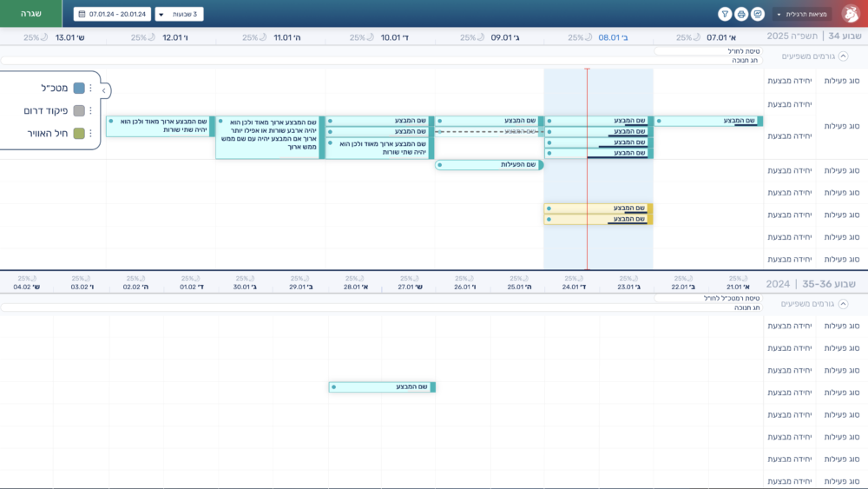Click the monitor chart display icon
The width and height of the screenshot is (868, 489).
(x=757, y=14)
